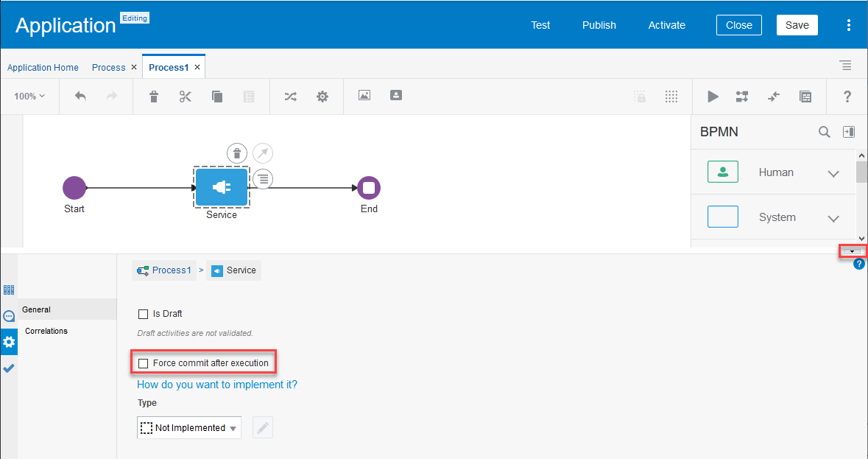Click Activate in the header

(666, 25)
